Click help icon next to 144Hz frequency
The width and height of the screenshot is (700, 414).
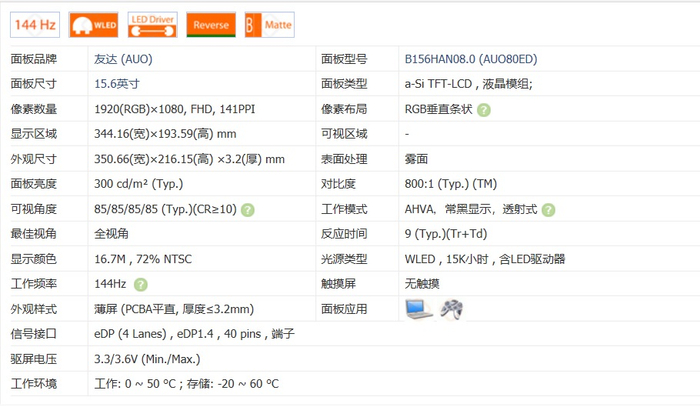point(141,284)
